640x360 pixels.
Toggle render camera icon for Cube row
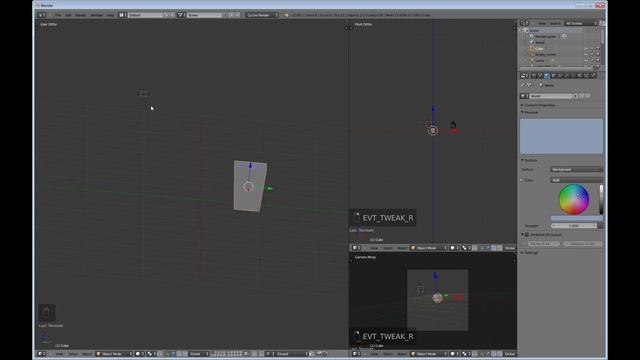click(598, 49)
